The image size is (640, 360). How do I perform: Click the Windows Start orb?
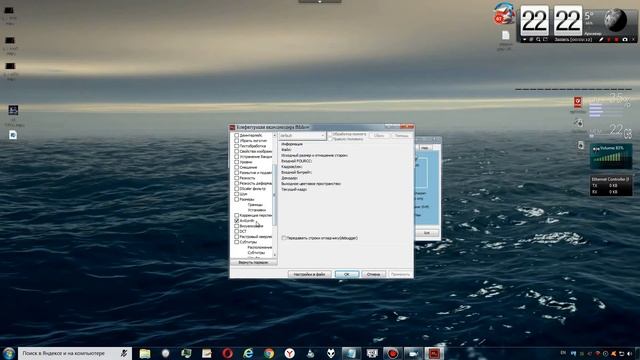click(9, 353)
